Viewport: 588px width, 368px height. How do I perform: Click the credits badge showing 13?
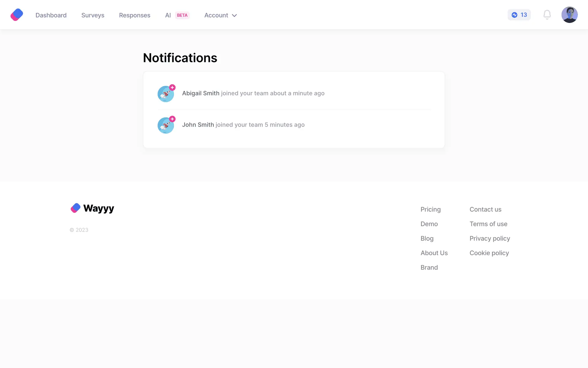pos(519,15)
